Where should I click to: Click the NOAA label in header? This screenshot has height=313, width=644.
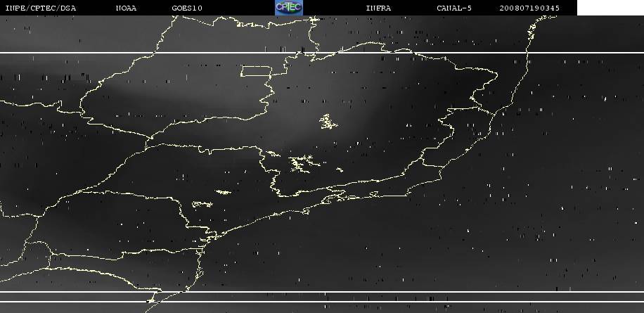point(126,8)
